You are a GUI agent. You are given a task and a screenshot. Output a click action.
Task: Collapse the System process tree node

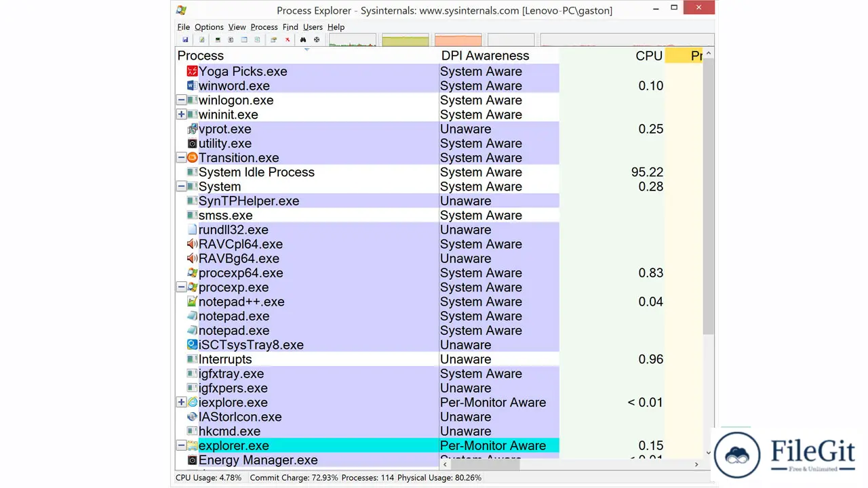tap(181, 186)
